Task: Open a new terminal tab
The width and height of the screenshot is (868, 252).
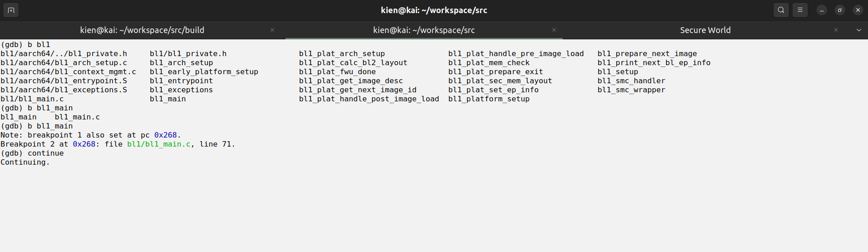Action: pos(11,10)
